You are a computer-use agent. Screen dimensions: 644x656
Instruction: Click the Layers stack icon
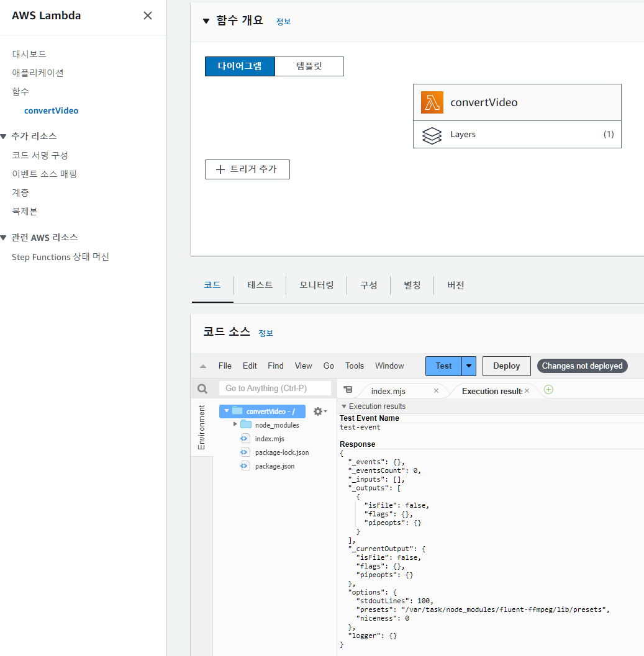(432, 135)
